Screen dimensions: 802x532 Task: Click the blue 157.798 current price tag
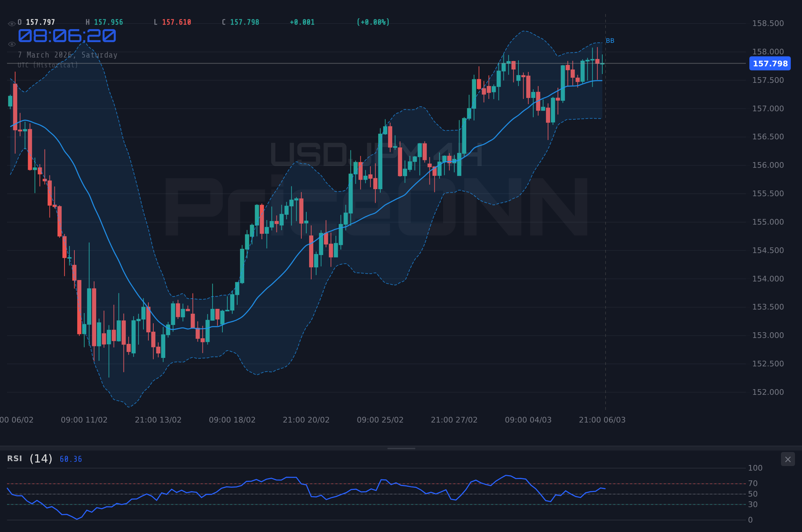770,64
